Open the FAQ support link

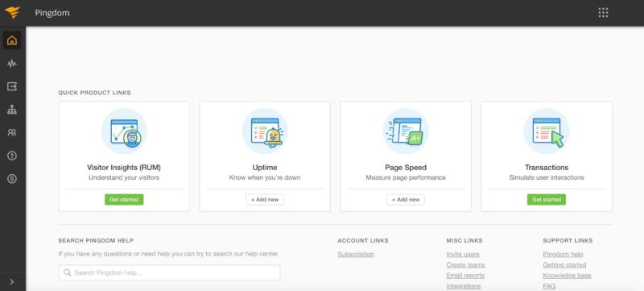click(x=549, y=286)
